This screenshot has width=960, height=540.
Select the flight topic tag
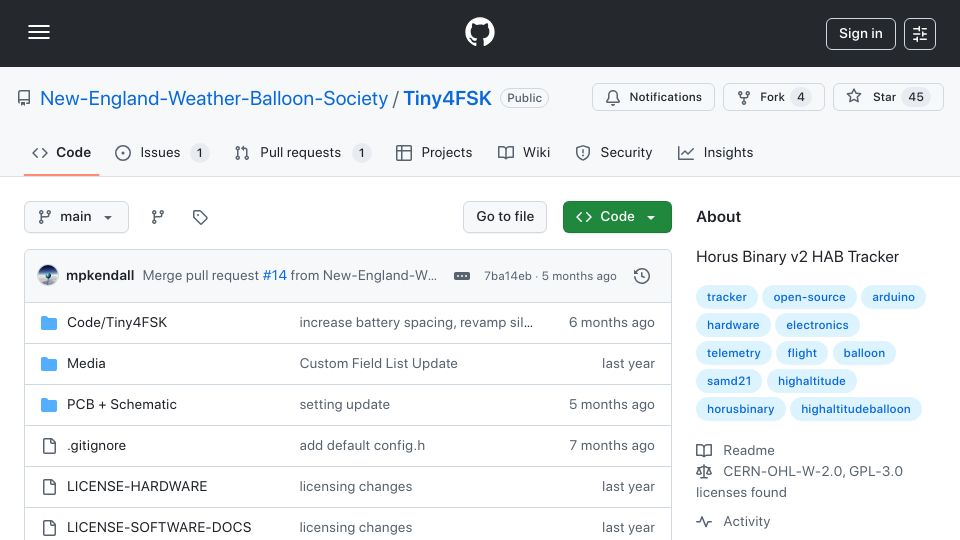tap(802, 353)
